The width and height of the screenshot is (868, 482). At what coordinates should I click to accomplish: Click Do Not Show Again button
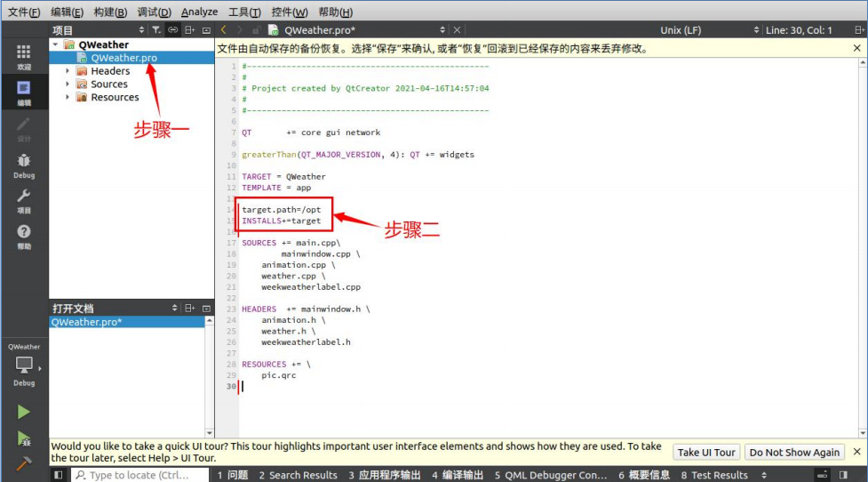(794, 452)
